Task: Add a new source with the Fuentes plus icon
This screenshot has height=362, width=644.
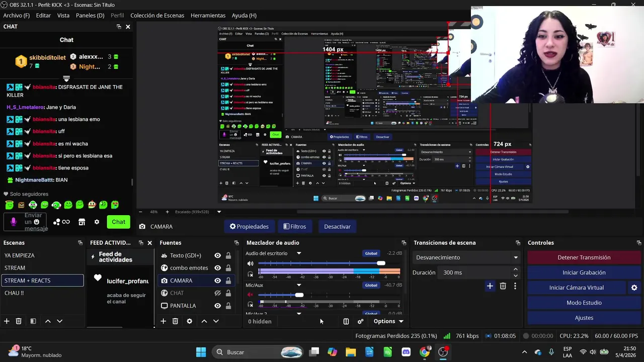Action: (x=163, y=321)
